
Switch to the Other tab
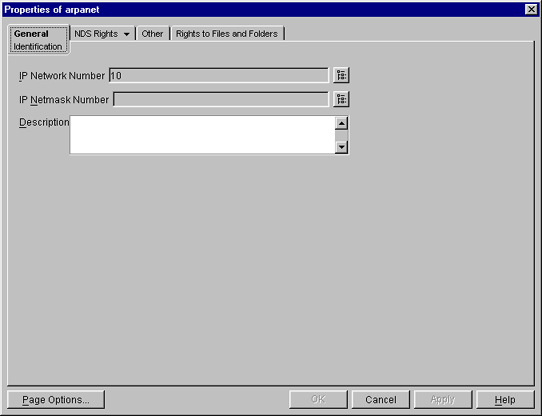coord(152,34)
